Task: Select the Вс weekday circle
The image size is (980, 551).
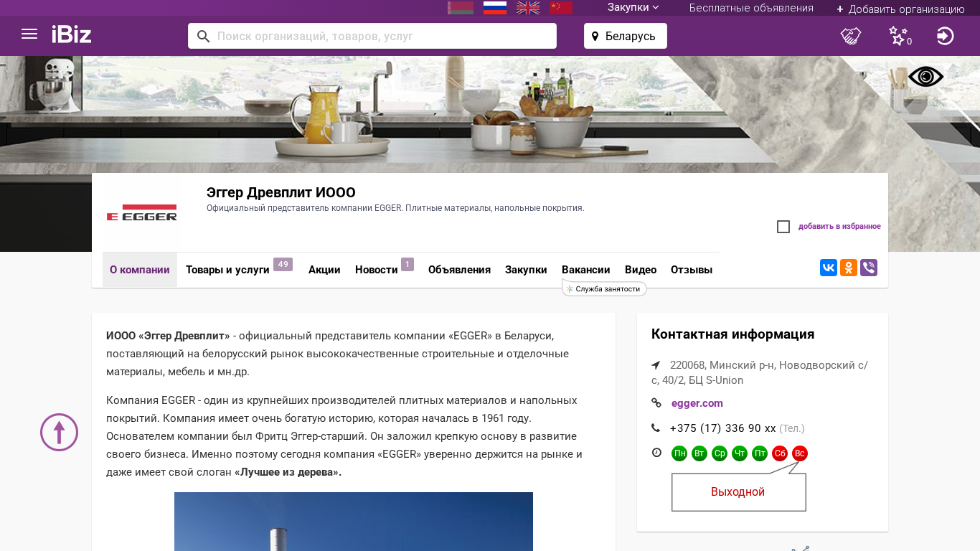Action: pos(800,453)
